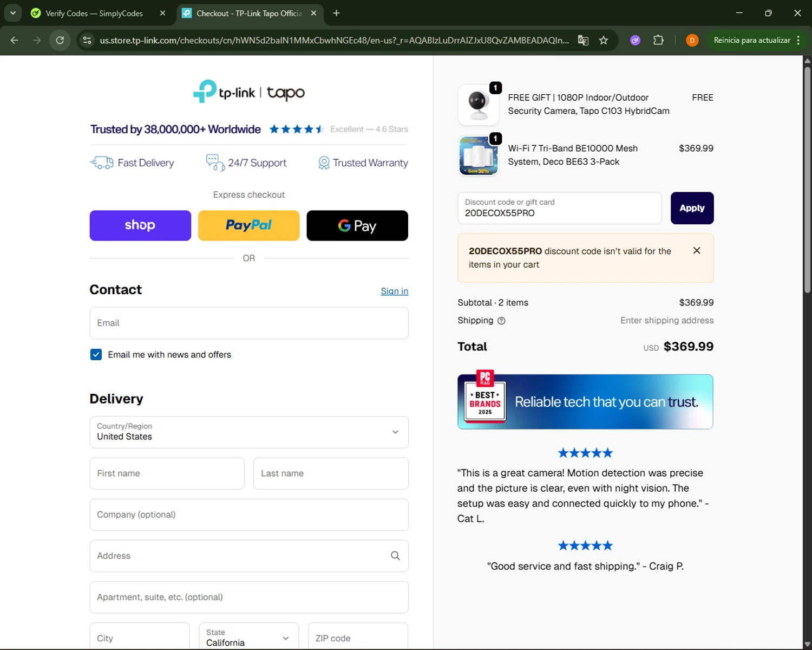Focus the Email input field
This screenshot has height=650, width=812.
tap(249, 323)
